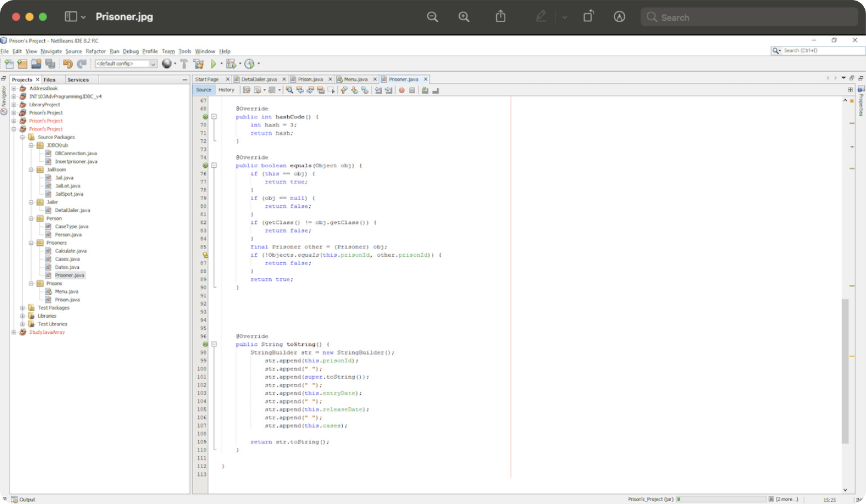Click zoom out icon in Preview toolbar
The height and width of the screenshot is (504, 866).
pos(432,17)
